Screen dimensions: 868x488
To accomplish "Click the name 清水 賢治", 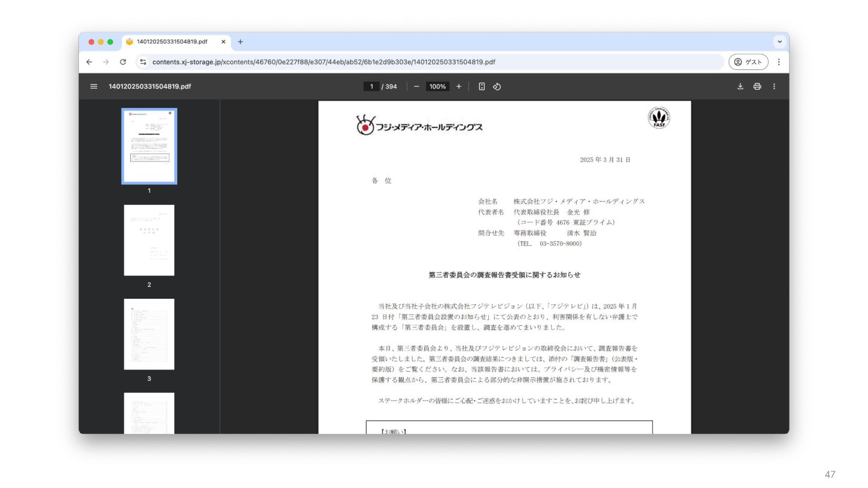I will point(582,233).
